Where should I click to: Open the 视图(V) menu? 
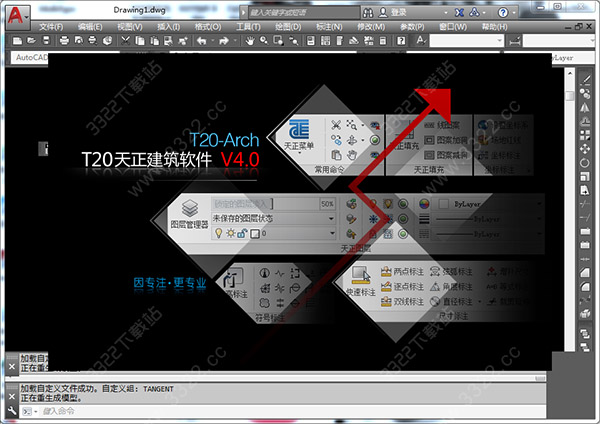click(x=129, y=27)
